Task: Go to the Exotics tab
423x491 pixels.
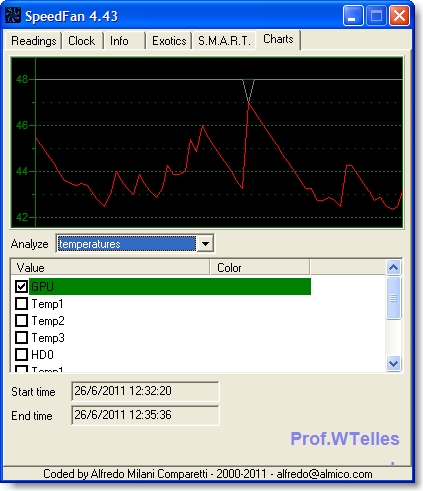Action: pyautogui.click(x=169, y=41)
